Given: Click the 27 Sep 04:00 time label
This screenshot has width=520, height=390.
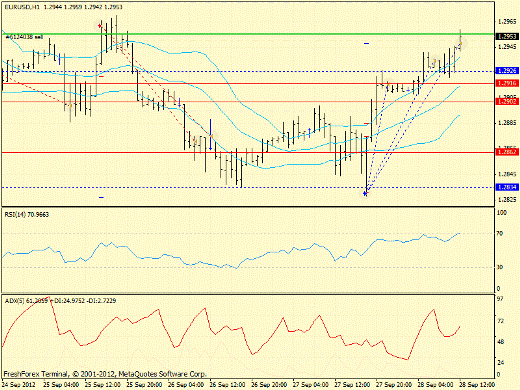Looking at the screenshot, I should tap(311, 384).
